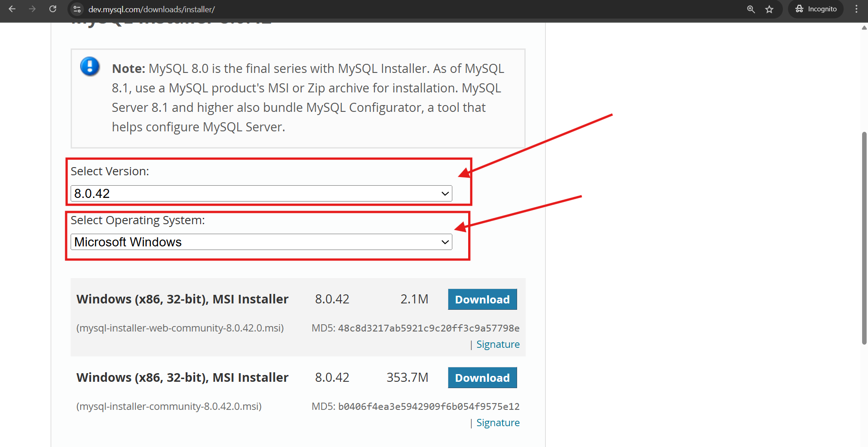Click the text (mysql-installer-web-community-8.0.42.0.msi)
Screen dimensions: 868x447
[180, 328]
